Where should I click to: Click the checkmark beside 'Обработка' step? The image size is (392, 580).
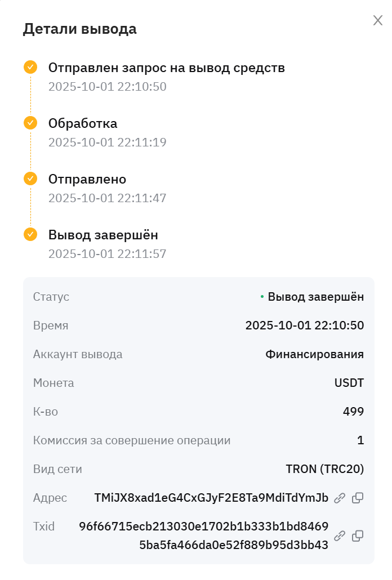30,123
